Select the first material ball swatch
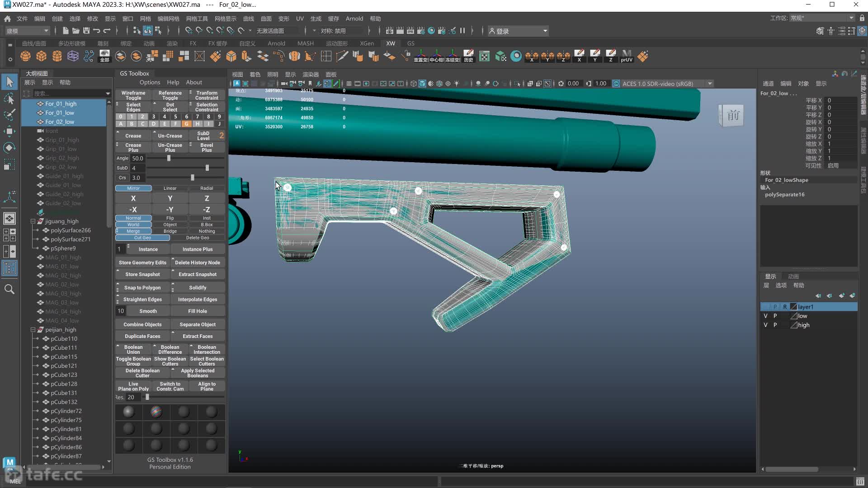 pyautogui.click(x=128, y=412)
